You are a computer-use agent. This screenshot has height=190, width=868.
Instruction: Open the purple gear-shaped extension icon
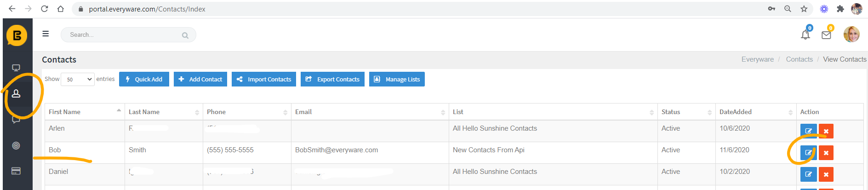[824, 9]
